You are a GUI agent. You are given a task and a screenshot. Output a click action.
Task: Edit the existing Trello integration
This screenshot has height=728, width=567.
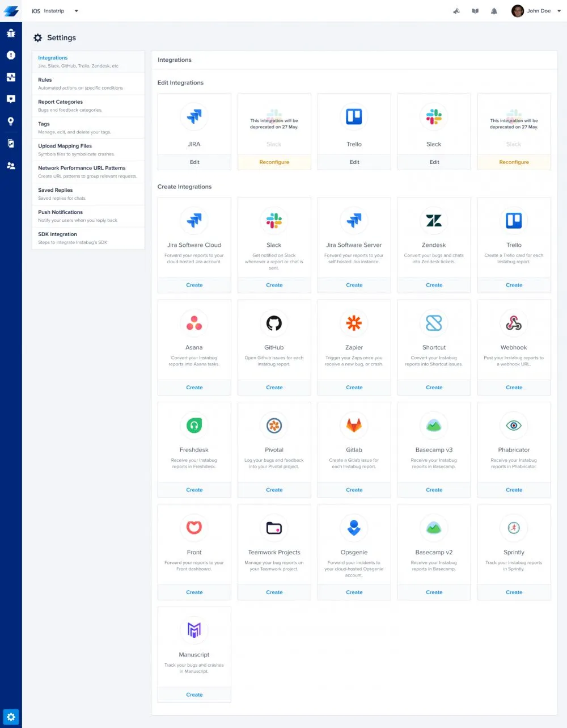point(354,162)
